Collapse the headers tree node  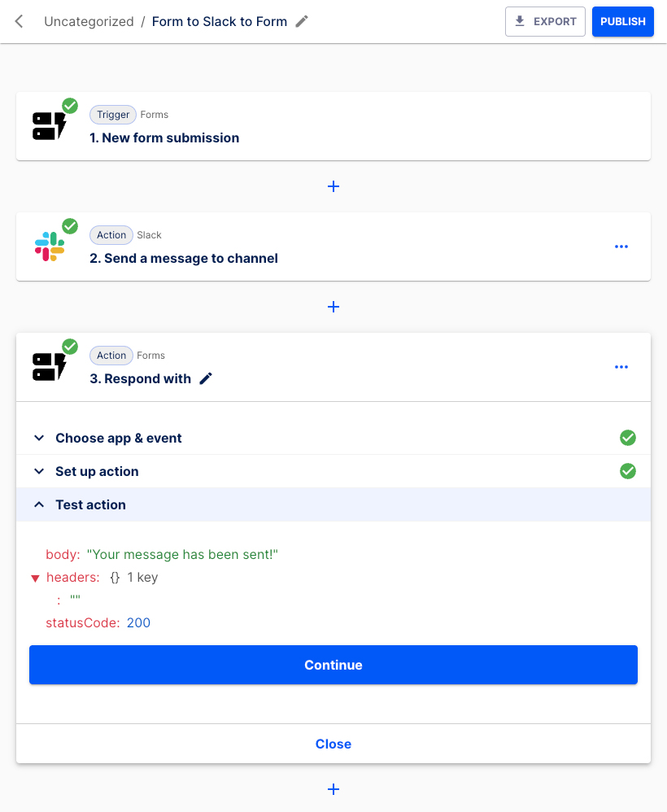click(35, 578)
